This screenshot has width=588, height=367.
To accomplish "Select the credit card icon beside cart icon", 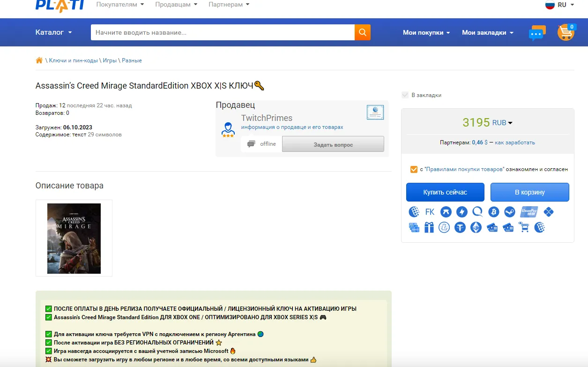I will coord(508,228).
